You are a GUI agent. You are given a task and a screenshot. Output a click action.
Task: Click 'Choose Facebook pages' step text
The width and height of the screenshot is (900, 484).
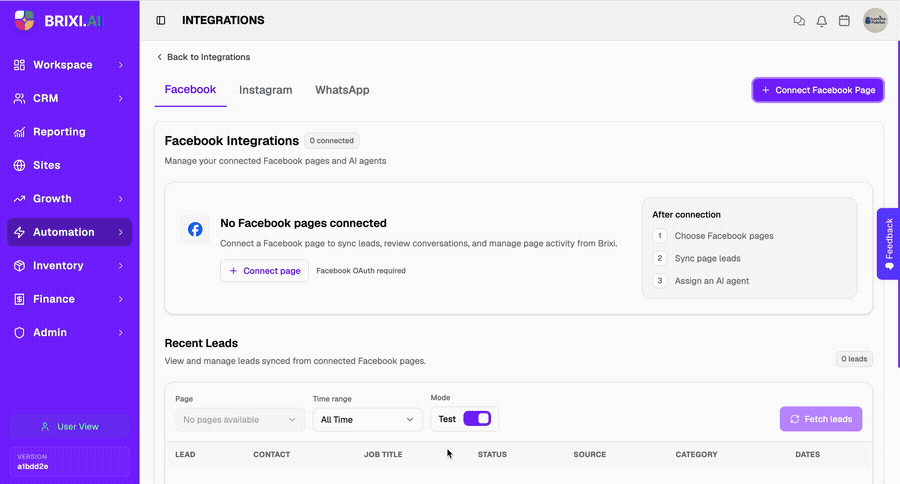724,236
